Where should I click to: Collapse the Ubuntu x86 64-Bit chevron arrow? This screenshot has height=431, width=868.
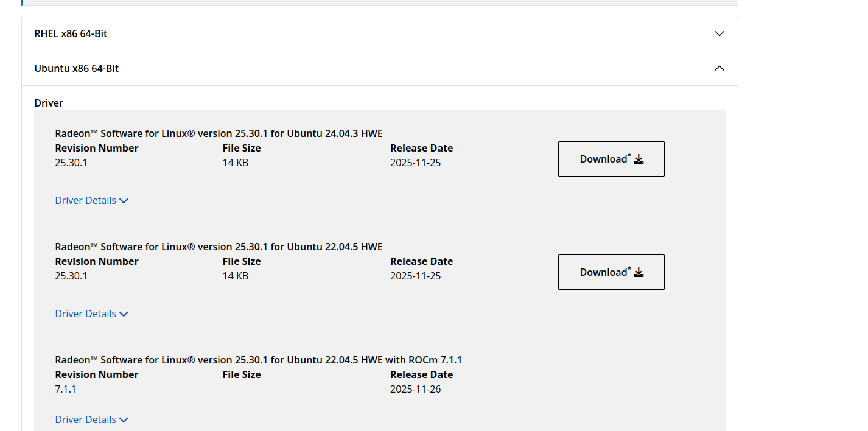tap(719, 68)
